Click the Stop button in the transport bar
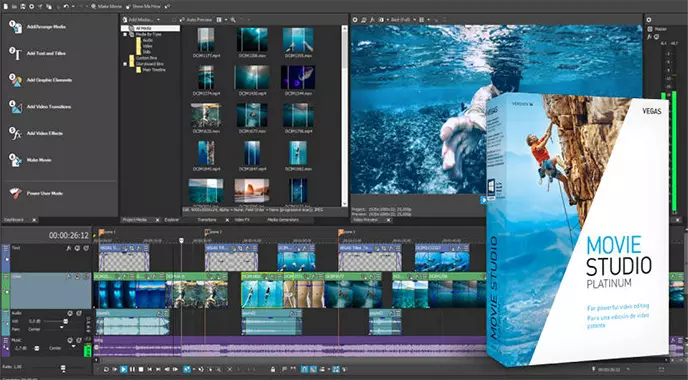This screenshot has width=688, height=380. pyautogui.click(x=141, y=369)
